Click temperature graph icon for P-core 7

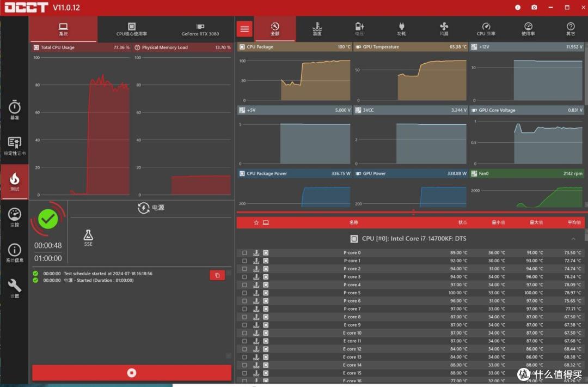click(256, 309)
